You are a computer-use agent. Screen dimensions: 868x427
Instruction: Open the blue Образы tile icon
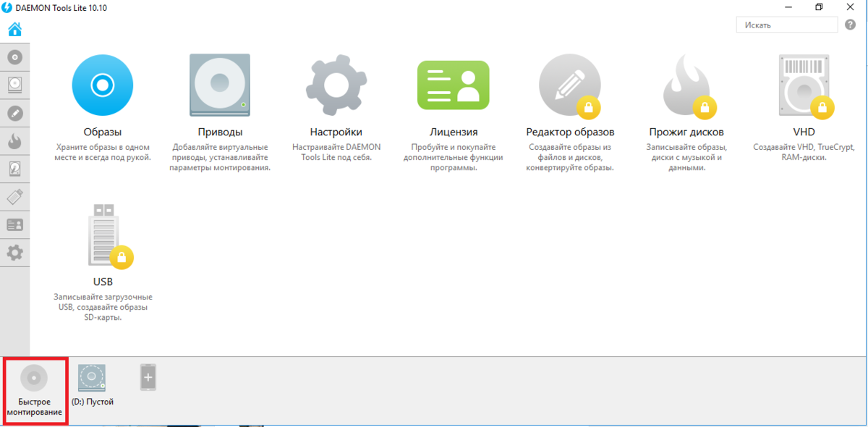coord(103,85)
